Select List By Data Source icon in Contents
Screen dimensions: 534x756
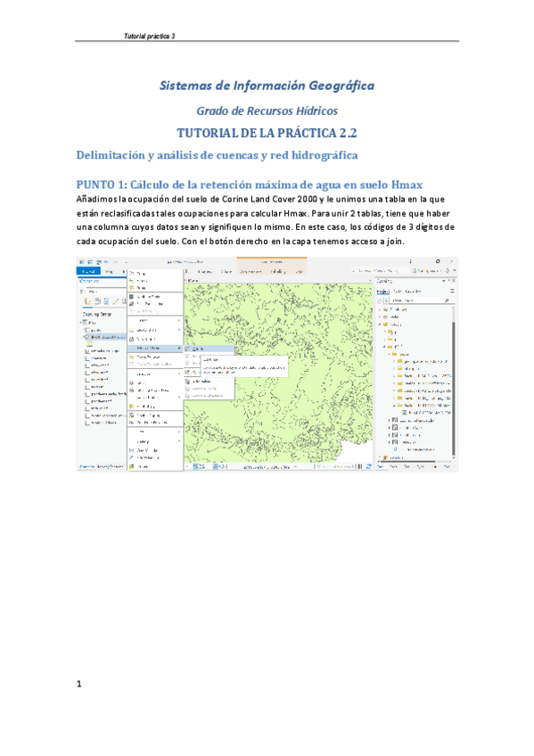(97, 301)
